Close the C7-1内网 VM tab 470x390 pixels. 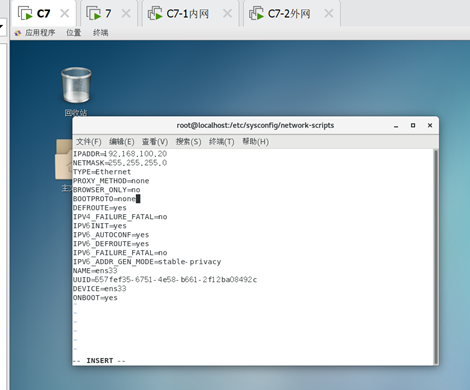coord(227,13)
